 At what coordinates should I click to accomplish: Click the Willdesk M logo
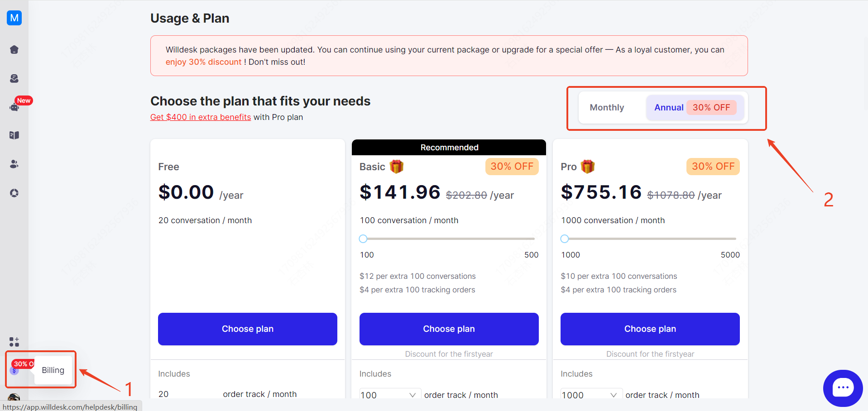[x=14, y=18]
